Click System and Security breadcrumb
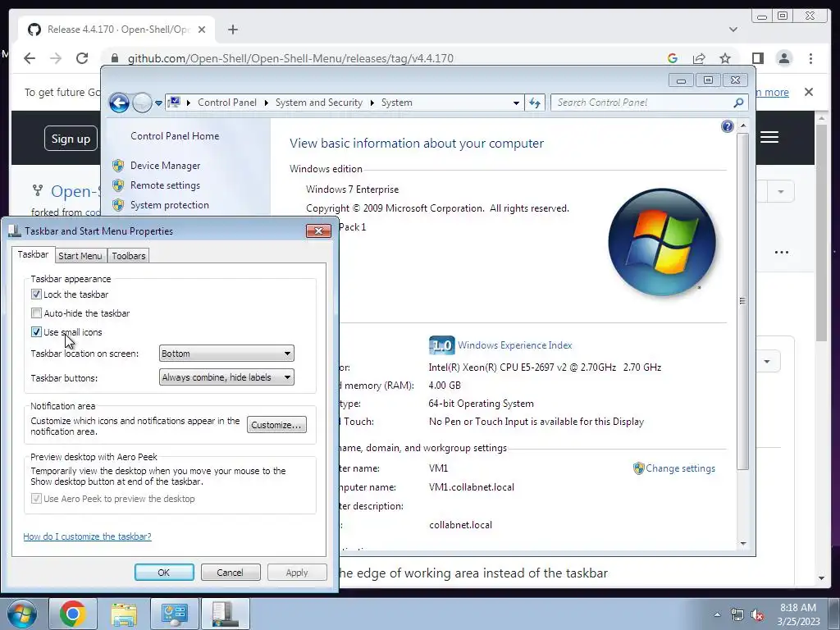This screenshot has height=630, width=840. [x=319, y=103]
